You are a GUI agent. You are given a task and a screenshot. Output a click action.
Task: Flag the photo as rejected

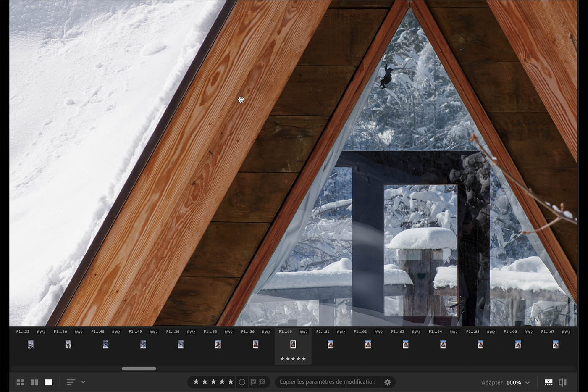pos(262,382)
